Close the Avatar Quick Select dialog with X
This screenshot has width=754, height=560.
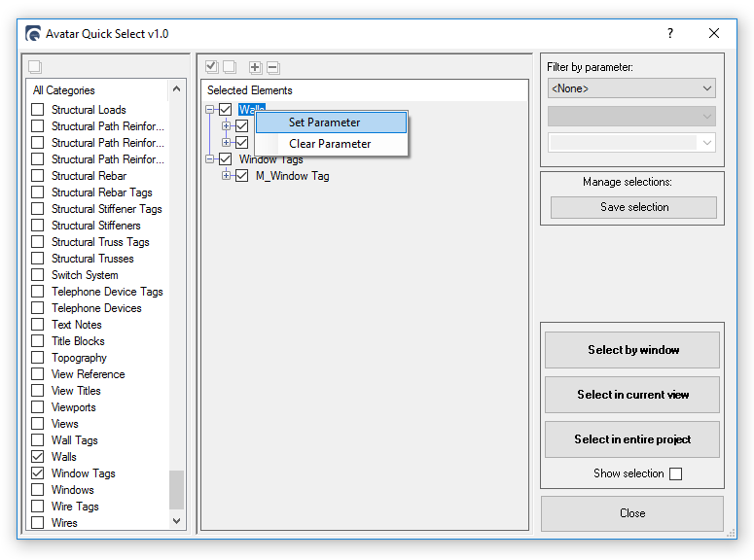point(713,33)
